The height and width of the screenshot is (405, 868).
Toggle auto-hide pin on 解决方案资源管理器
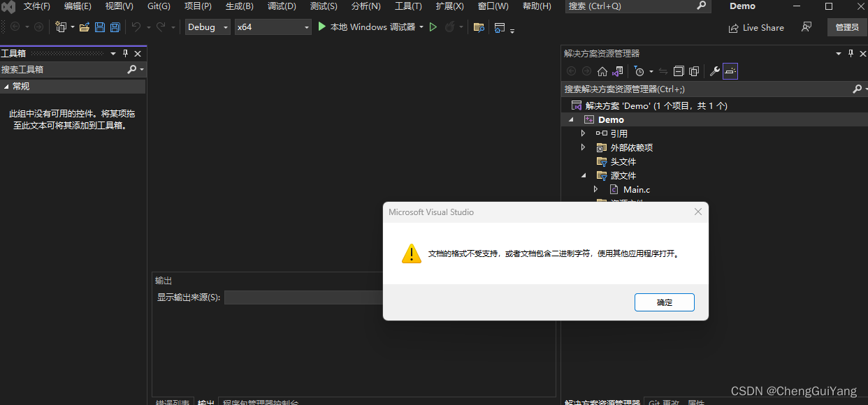tap(851, 54)
